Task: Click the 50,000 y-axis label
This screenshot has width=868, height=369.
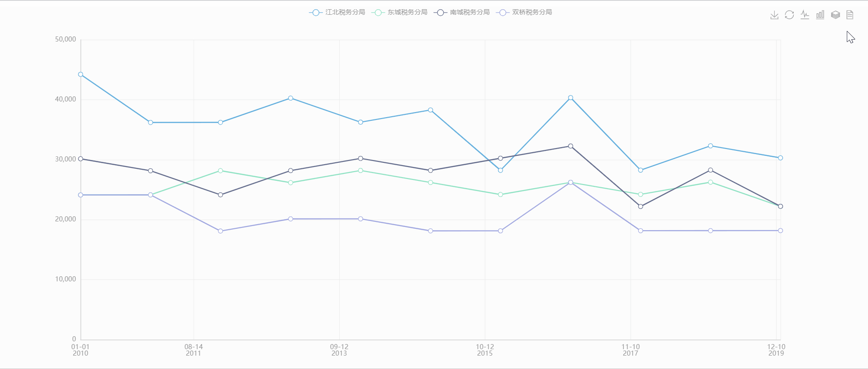Action: coord(66,40)
